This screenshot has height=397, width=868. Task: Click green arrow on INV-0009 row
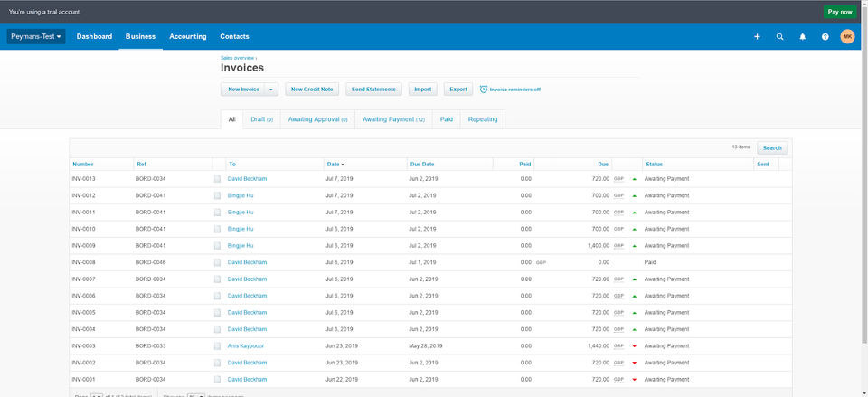point(635,245)
